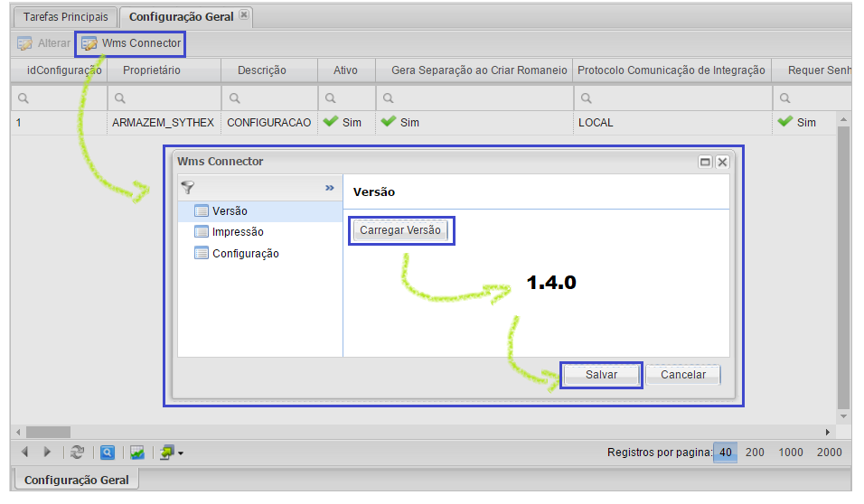Image resolution: width=864 pixels, height=504 pixels.
Task: Set records per page to 1000
Action: [791, 453]
